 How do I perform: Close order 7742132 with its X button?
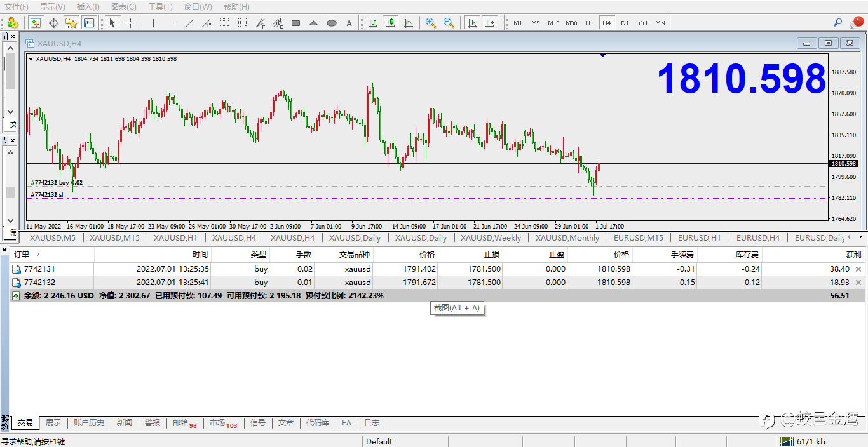click(x=859, y=283)
